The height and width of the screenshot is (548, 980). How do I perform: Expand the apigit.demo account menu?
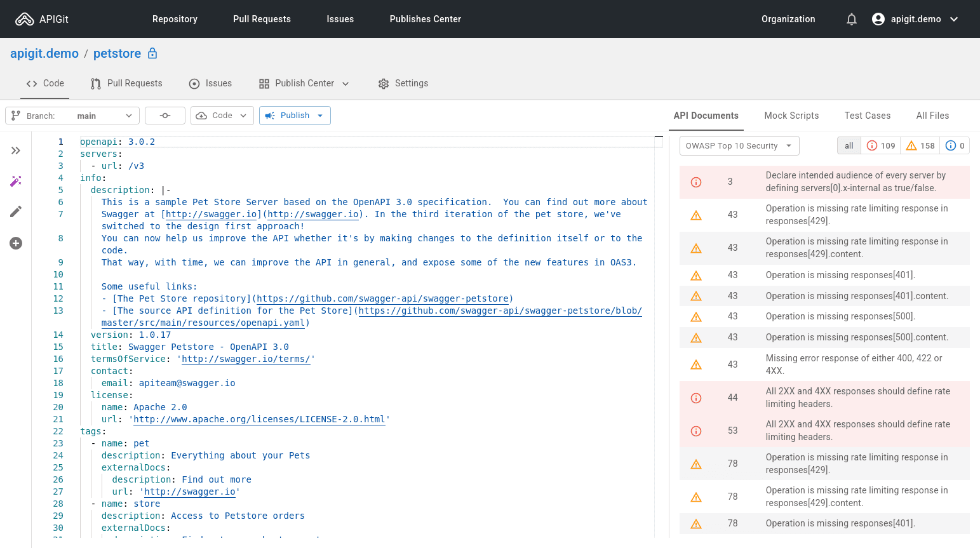tap(915, 19)
